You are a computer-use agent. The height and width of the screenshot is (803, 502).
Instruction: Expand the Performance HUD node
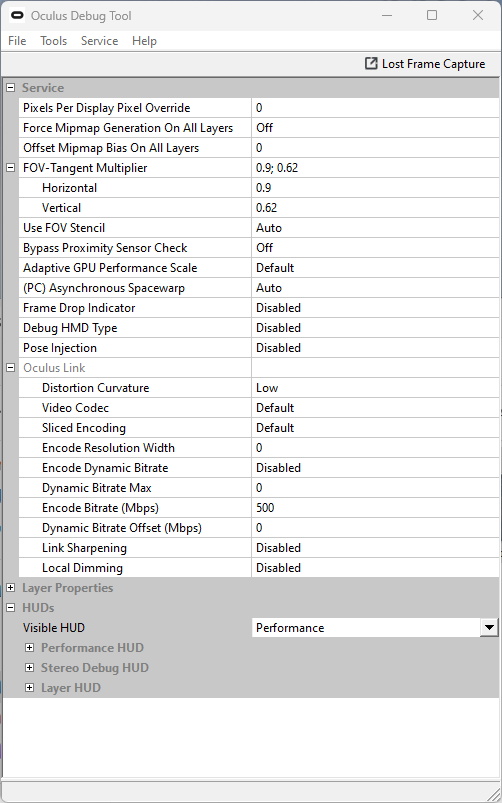(x=30, y=648)
